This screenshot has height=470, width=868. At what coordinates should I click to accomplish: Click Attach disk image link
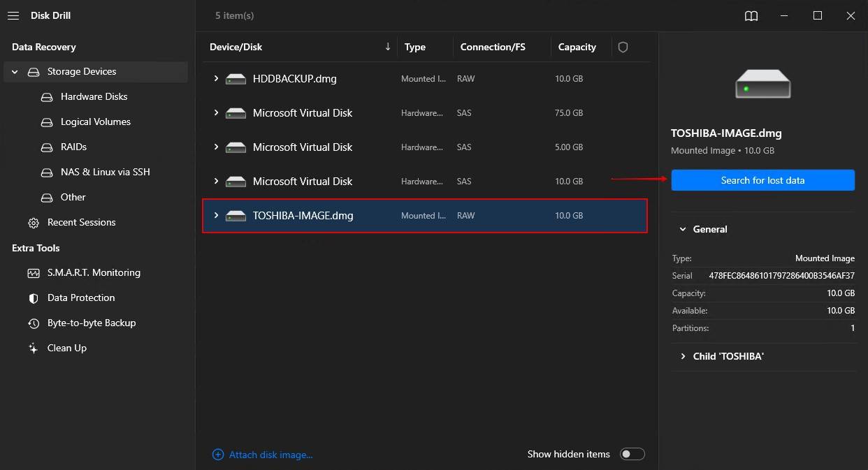pos(270,455)
